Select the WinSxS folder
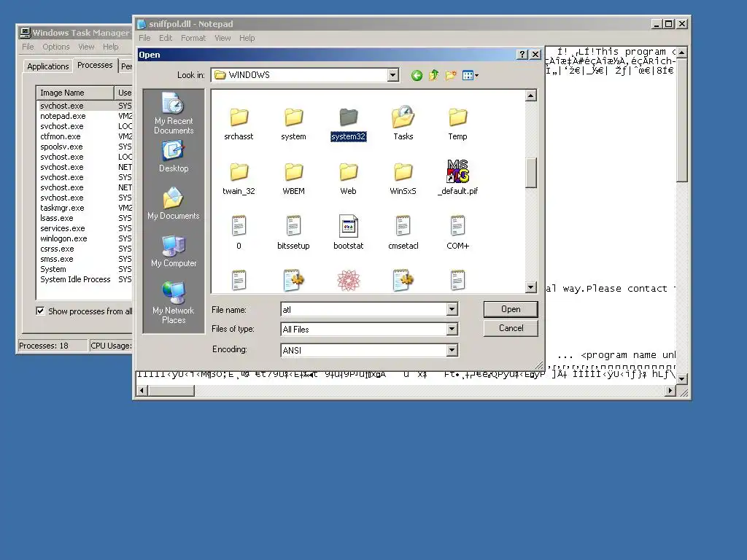747x560 pixels. tap(403, 179)
